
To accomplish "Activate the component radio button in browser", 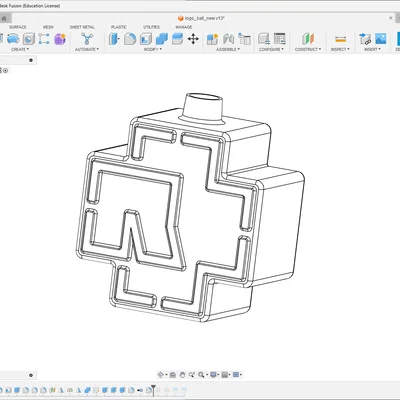I will [5, 70].
